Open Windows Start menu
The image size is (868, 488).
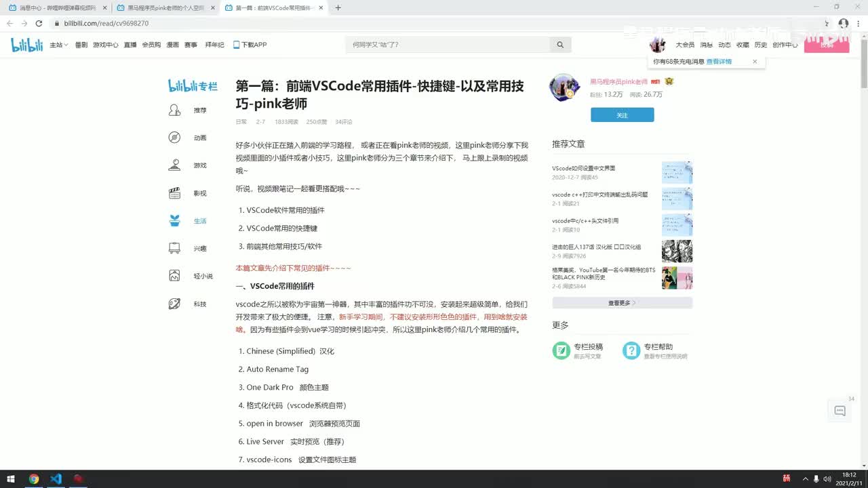[11, 479]
